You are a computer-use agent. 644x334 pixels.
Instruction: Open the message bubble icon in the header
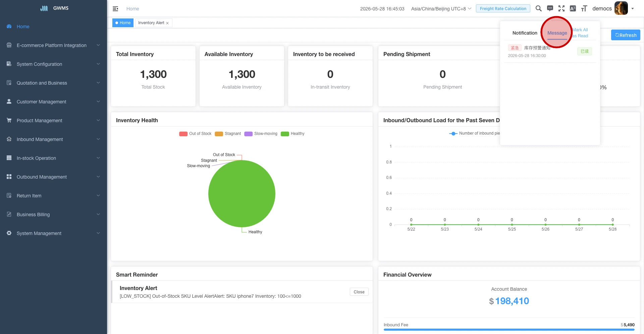pyautogui.click(x=550, y=8)
